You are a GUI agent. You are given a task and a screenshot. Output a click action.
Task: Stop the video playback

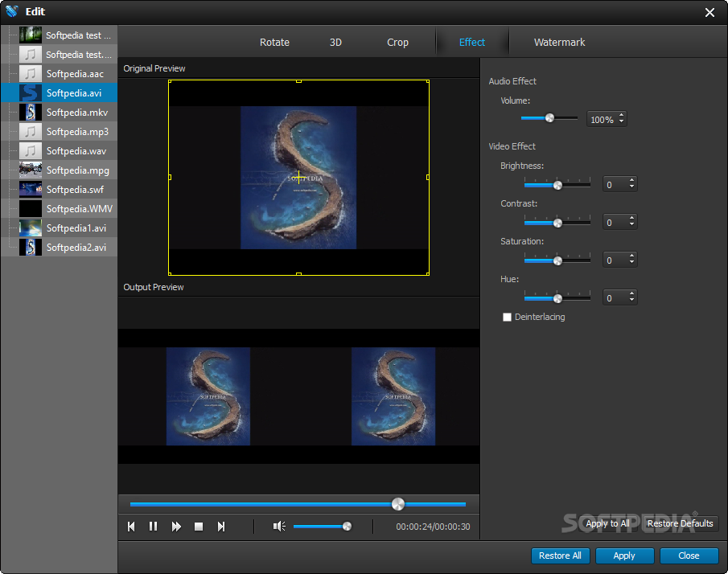pyautogui.click(x=199, y=527)
